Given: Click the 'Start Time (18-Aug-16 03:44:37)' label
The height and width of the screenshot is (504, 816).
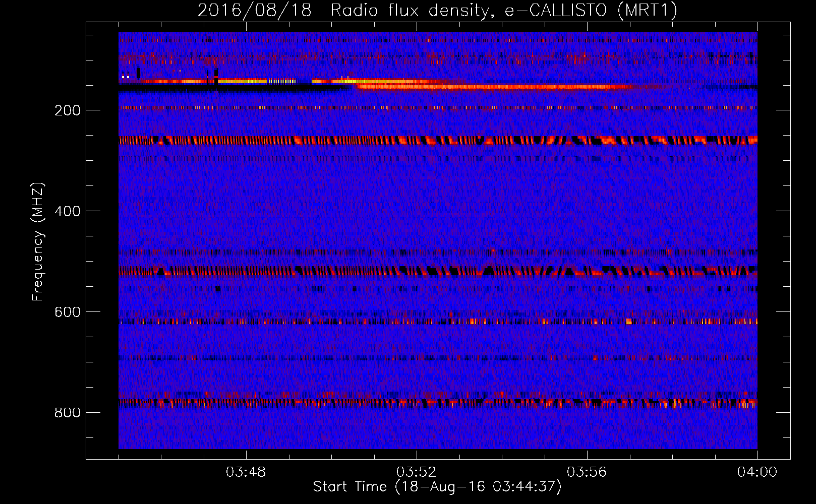Looking at the screenshot, I should pyautogui.click(x=437, y=487).
